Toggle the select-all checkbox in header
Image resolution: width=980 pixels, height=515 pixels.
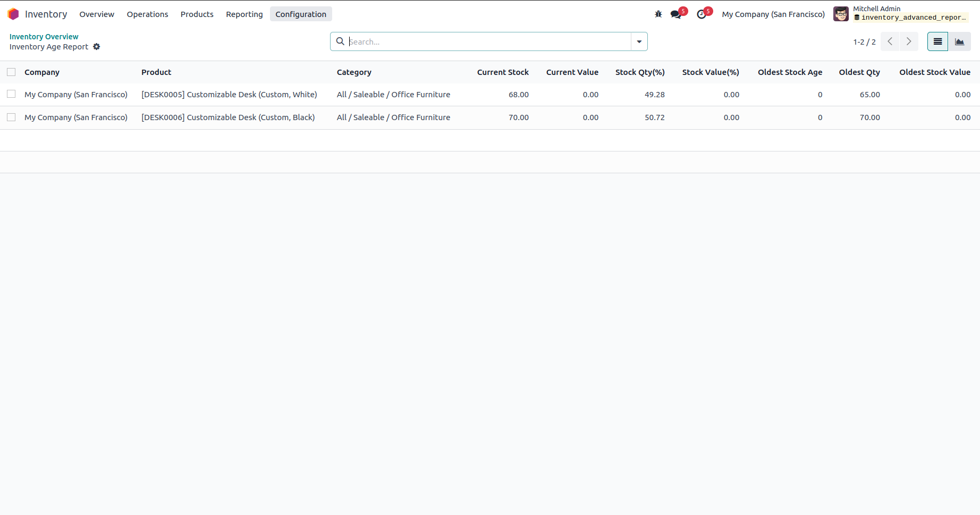pyautogui.click(x=11, y=72)
